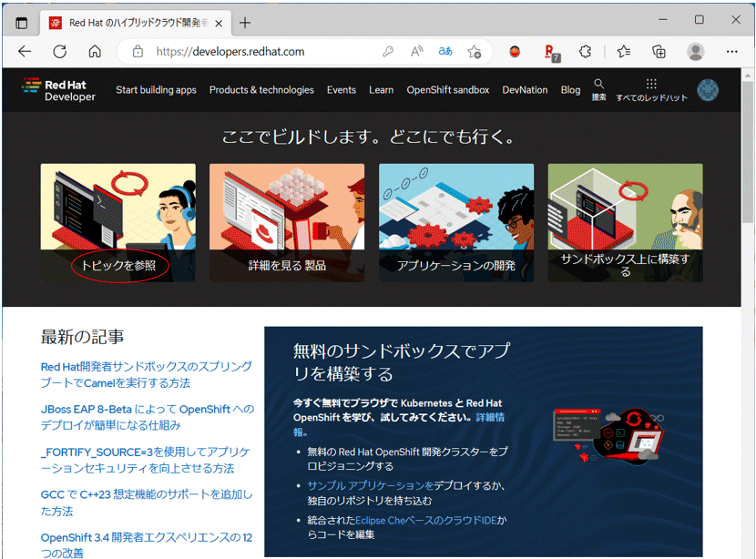The width and height of the screenshot is (756, 559).
Task: Reload the page with the refresh icon
Action: click(x=60, y=52)
